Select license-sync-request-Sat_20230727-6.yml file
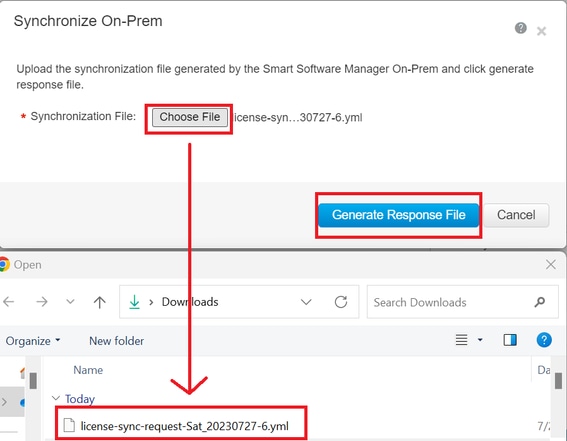Viewport: 567px width, 441px height. pyautogui.click(x=184, y=426)
